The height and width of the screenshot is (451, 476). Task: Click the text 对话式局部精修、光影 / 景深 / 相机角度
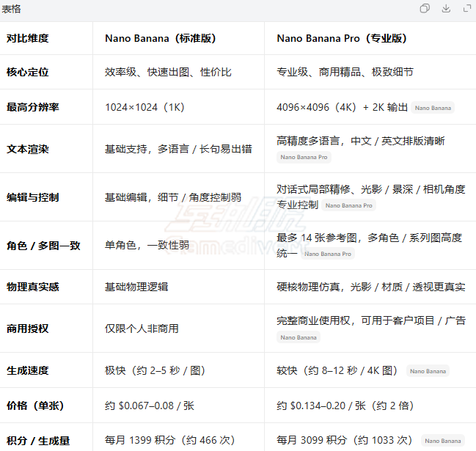click(x=371, y=189)
